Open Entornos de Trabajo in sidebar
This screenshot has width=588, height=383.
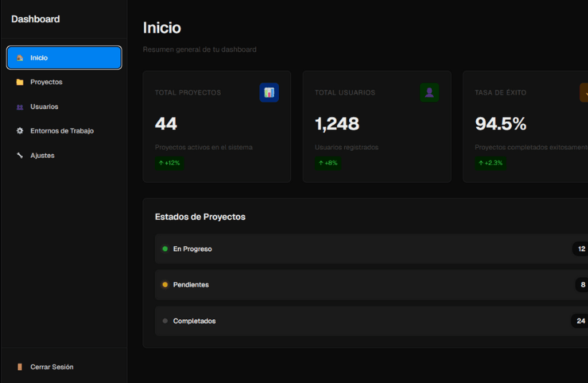(62, 131)
